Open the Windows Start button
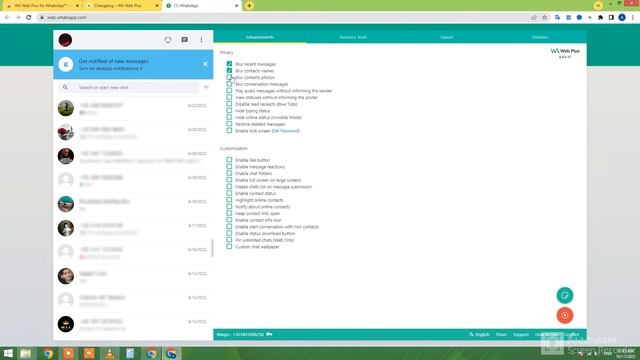 (x=8, y=353)
